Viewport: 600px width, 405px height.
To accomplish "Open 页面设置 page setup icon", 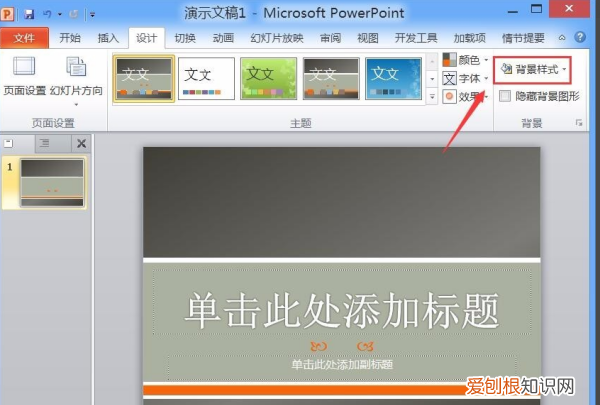I will 24,75.
